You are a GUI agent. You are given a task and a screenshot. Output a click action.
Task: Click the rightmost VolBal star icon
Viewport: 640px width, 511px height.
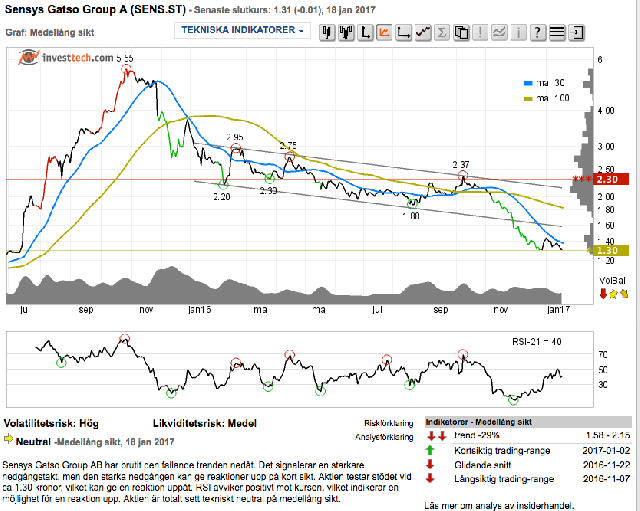(x=624, y=293)
